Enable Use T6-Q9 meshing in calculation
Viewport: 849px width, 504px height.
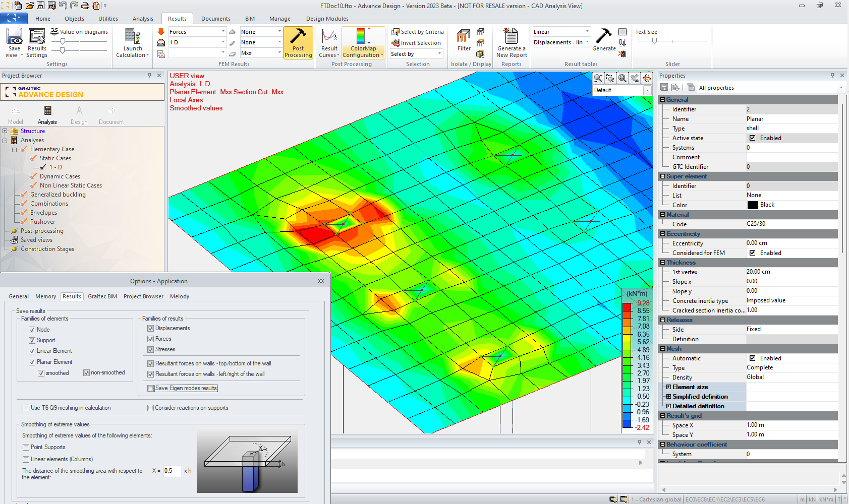(26, 408)
